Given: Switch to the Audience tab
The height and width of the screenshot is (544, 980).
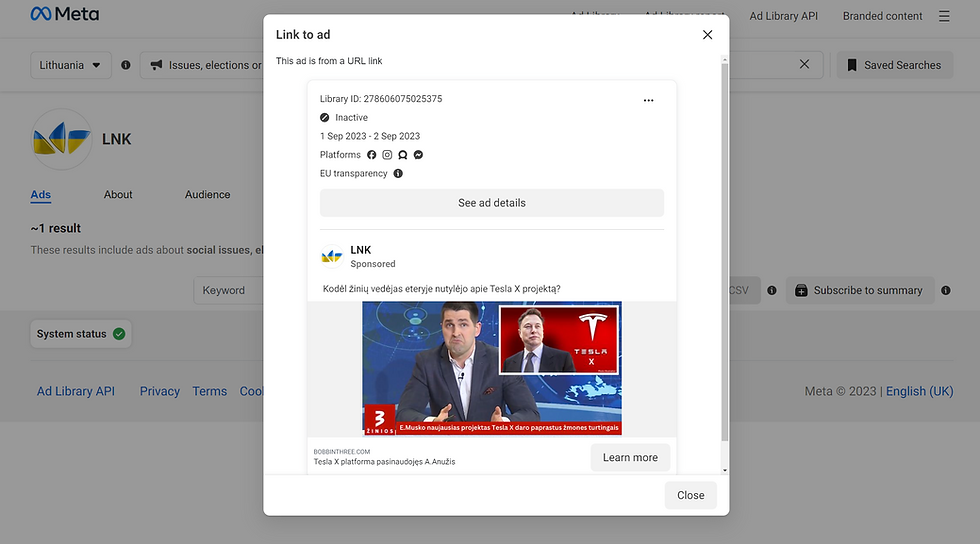Looking at the screenshot, I should (x=208, y=194).
